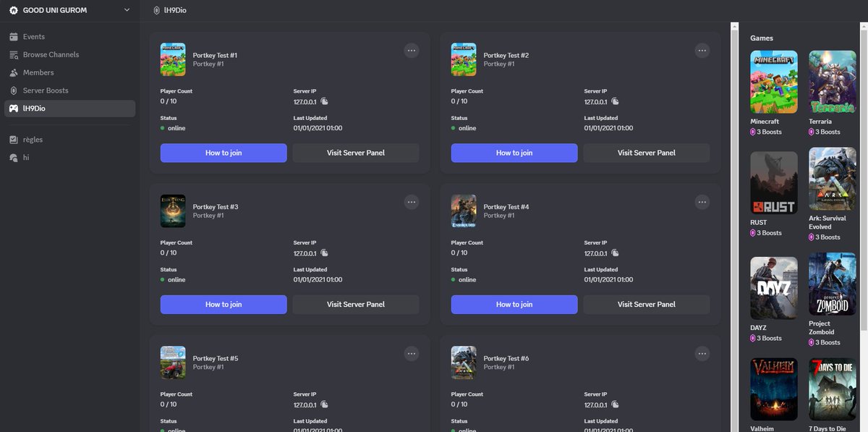Screen dimensions: 868x432
Task: Open Members via its people icon
Action: tap(13, 72)
